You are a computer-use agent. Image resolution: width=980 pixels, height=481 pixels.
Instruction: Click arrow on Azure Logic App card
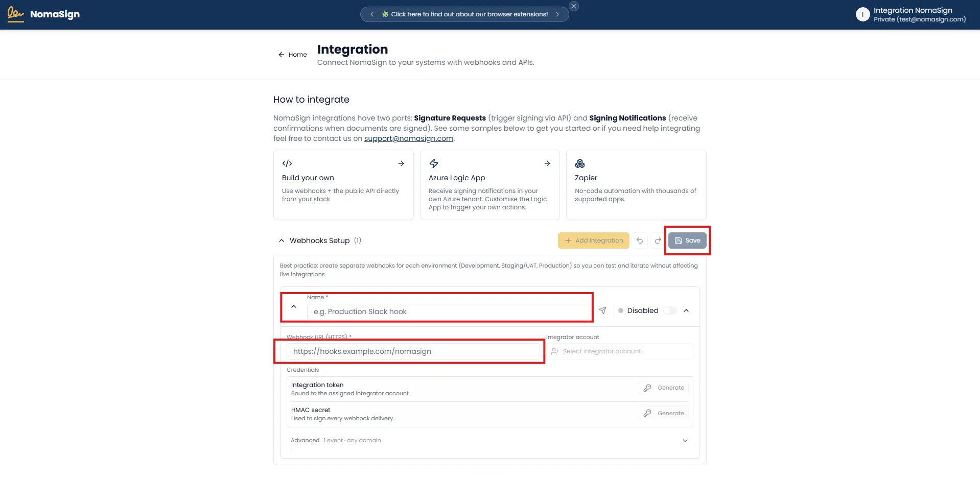tap(547, 163)
